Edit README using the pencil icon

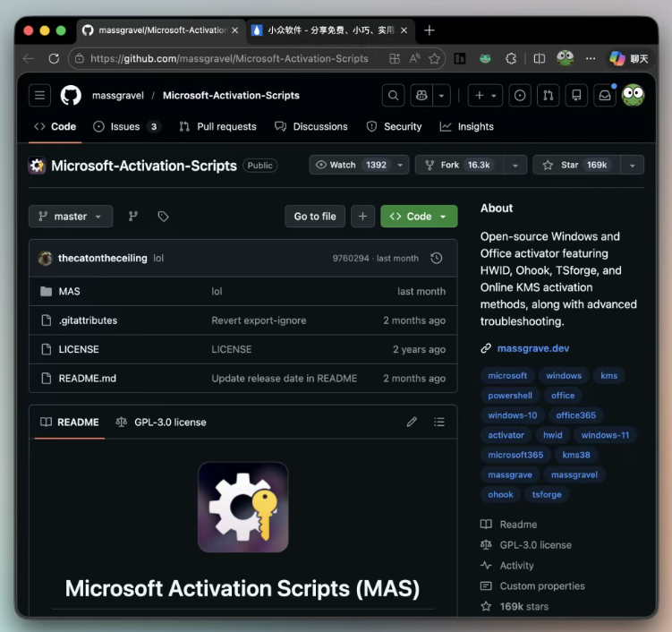pos(412,422)
